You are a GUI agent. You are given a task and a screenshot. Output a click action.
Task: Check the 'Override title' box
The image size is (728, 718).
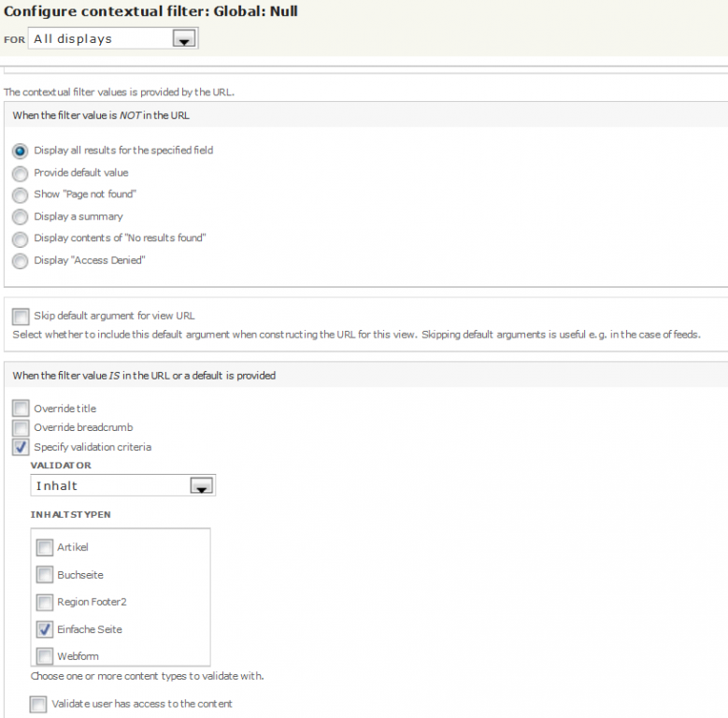point(21,409)
